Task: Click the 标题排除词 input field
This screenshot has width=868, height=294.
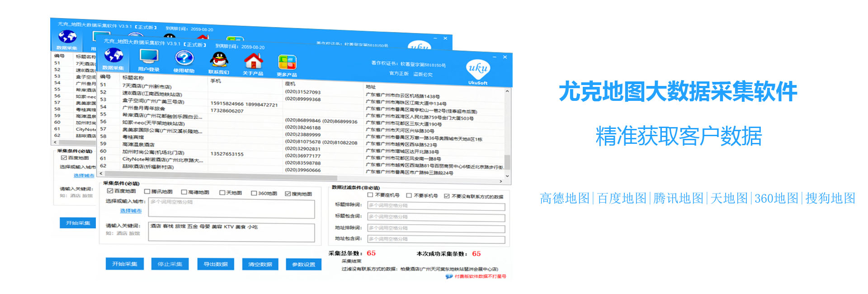Action: (436, 206)
